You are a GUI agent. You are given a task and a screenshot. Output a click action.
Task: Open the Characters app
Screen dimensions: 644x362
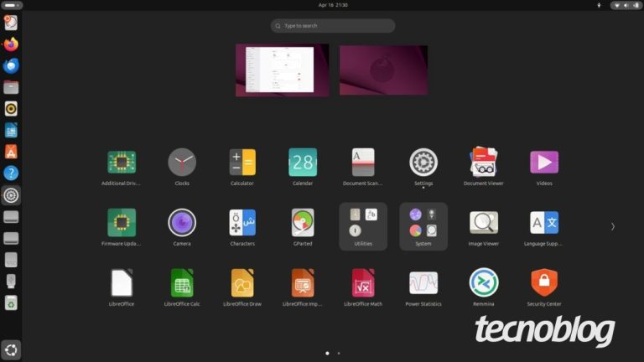(x=242, y=223)
